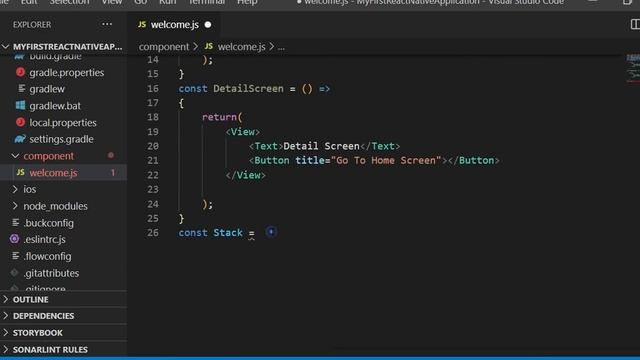Open the View menu
The width and height of the screenshot is (640, 360).
tap(111, 2)
